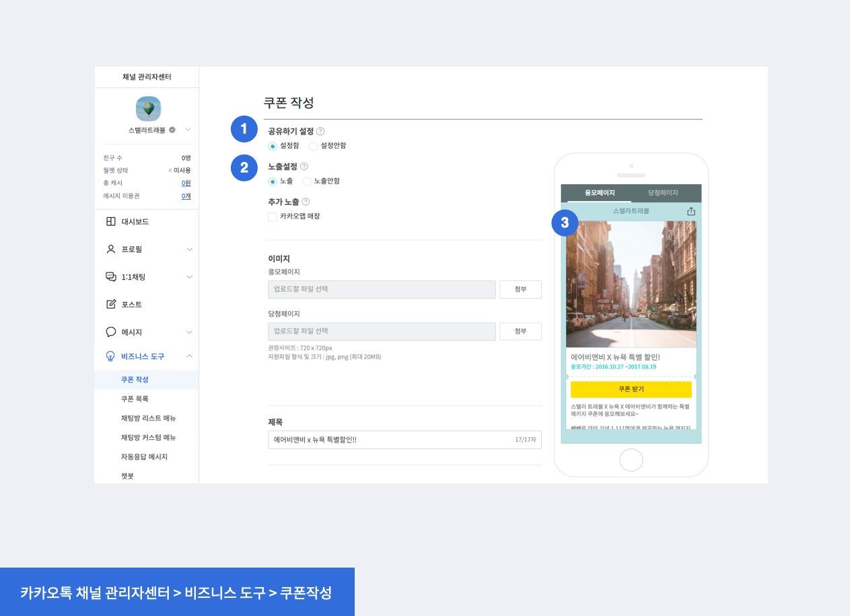Click the 17/17자 character counter

pos(526,440)
